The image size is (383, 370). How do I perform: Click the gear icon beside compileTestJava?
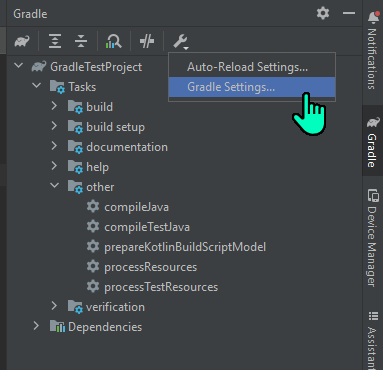(x=93, y=227)
